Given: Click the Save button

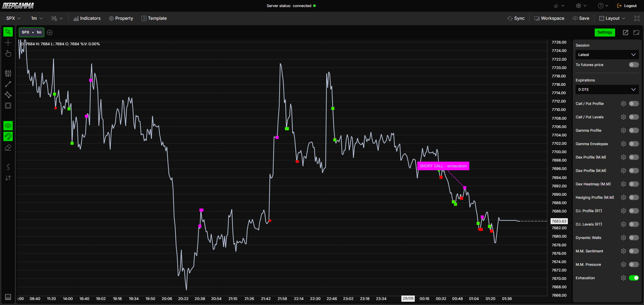Looking at the screenshot, I should 581,18.
